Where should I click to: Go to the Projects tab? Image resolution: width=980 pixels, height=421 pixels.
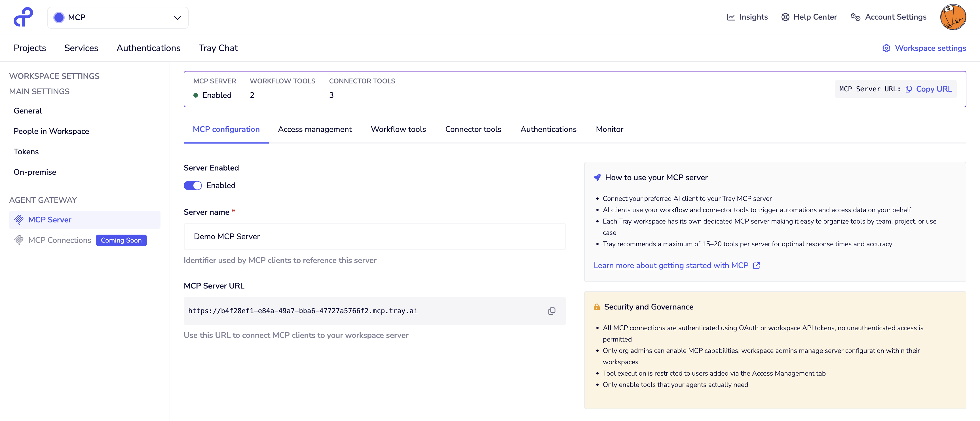click(x=30, y=48)
